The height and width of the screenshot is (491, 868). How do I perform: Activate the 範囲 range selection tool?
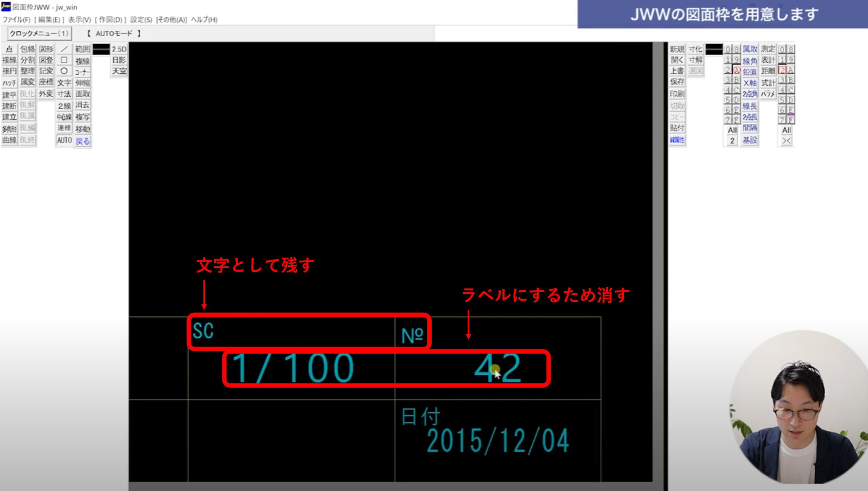pos(82,49)
